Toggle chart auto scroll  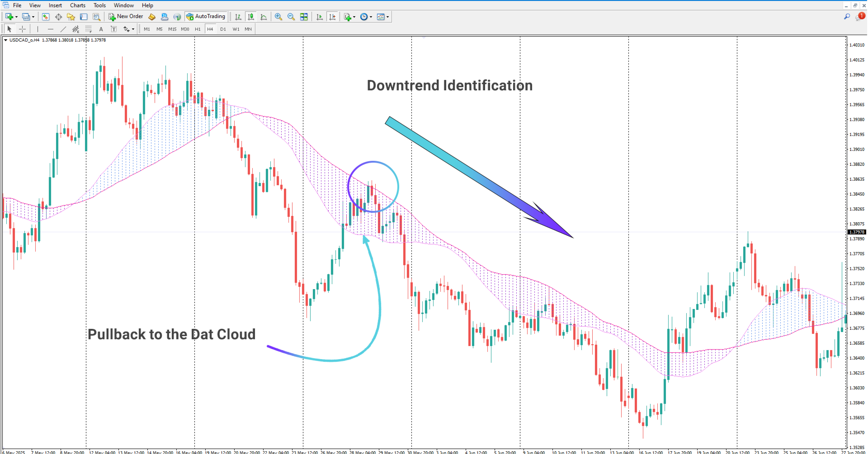(319, 17)
